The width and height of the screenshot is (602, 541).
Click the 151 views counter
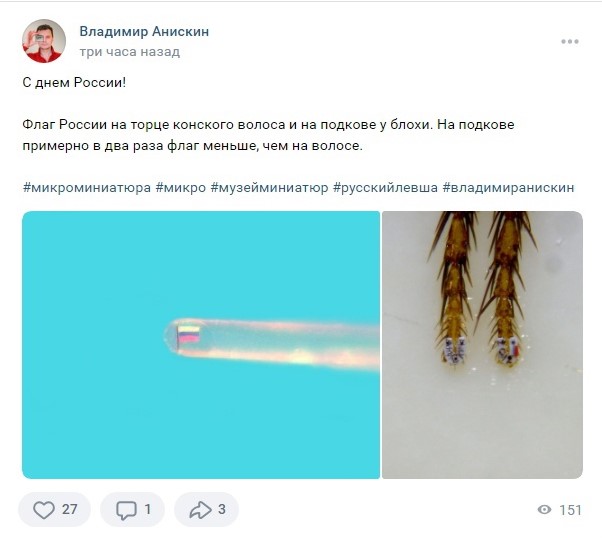pyautogui.click(x=571, y=510)
